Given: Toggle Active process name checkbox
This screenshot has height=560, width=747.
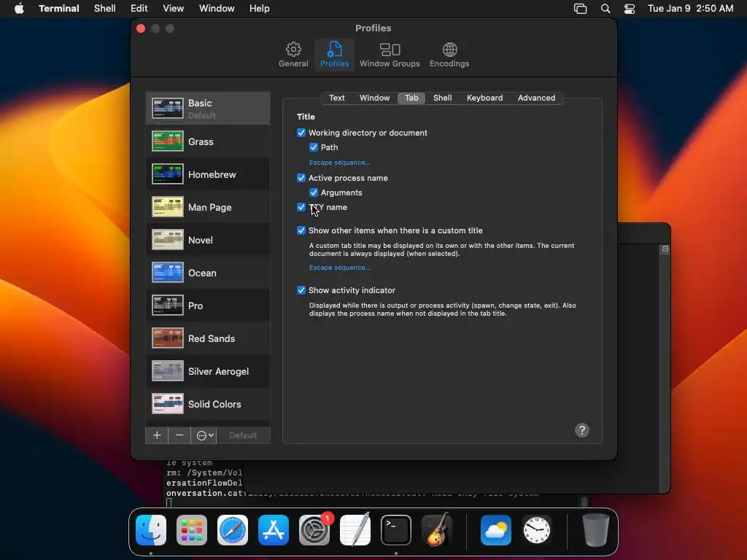Looking at the screenshot, I should tap(301, 178).
